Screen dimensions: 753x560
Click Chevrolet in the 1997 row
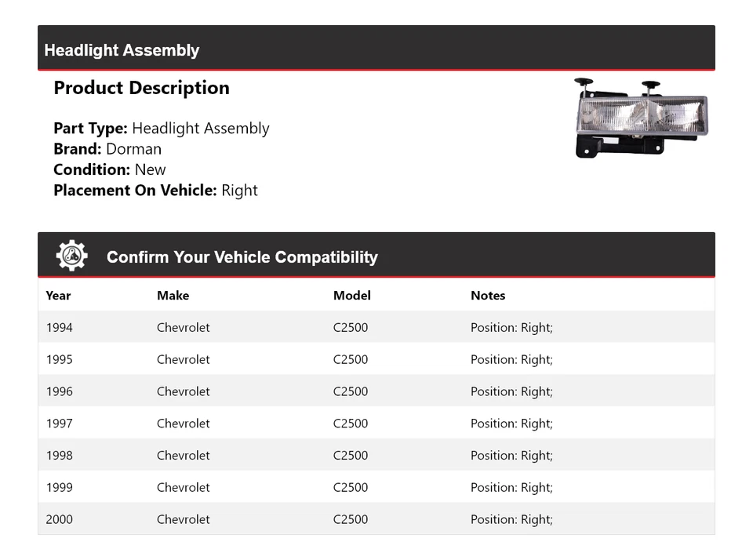click(183, 424)
